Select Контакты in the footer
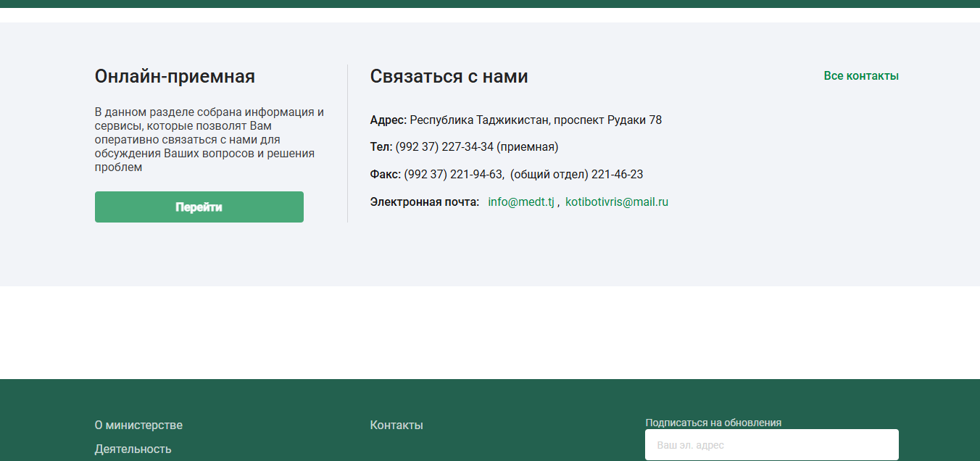980x461 pixels. pyautogui.click(x=396, y=425)
